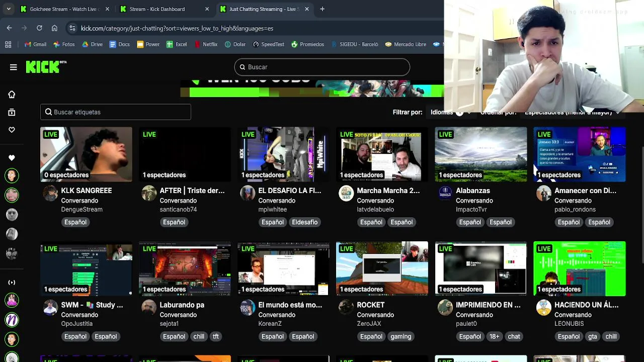Open the Drive bookmark
Screen dimensions: 644x362
pos(92,44)
